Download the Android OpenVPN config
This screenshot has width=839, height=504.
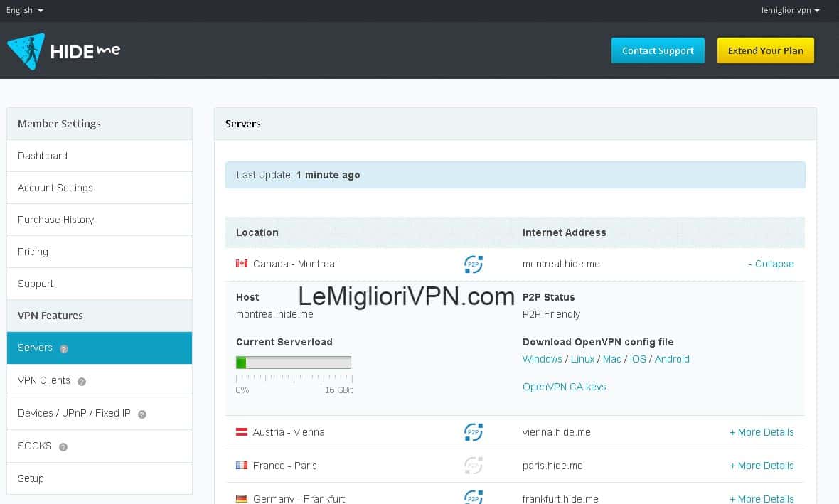coord(672,359)
